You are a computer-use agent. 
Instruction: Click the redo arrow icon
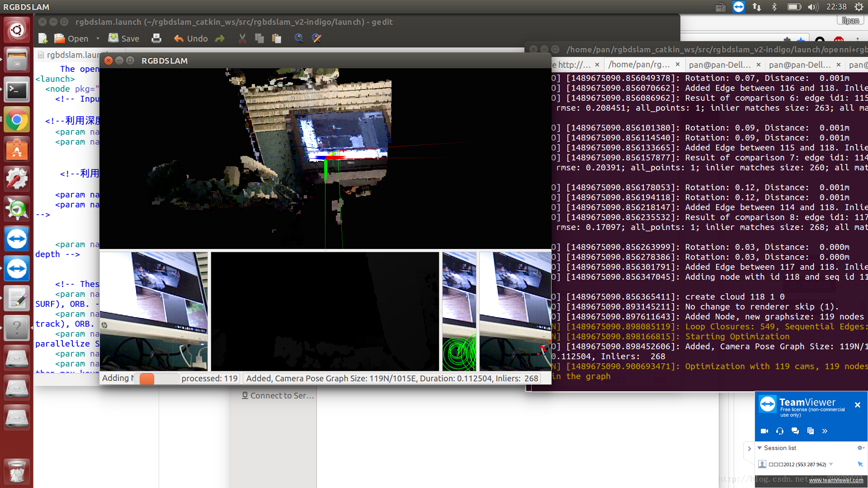pyautogui.click(x=220, y=38)
